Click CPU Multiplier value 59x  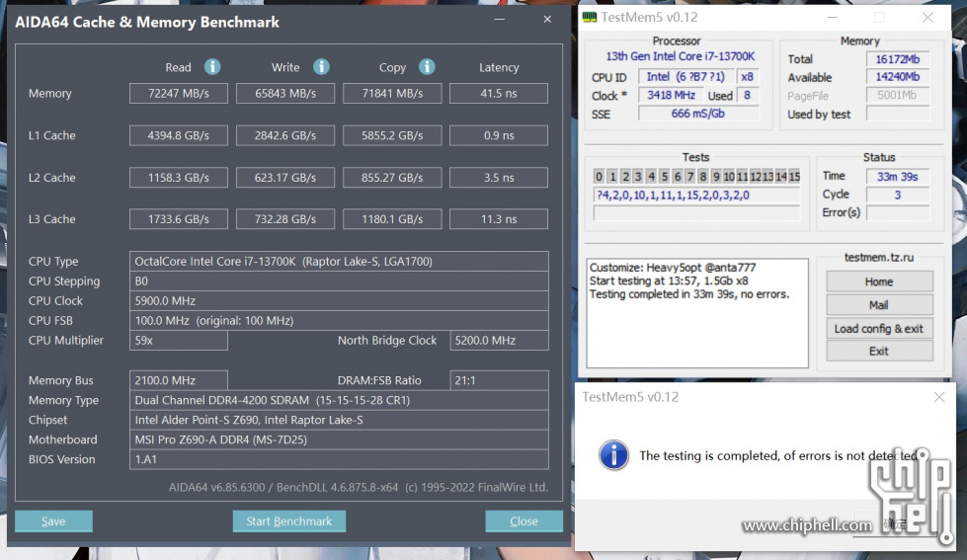point(178,340)
